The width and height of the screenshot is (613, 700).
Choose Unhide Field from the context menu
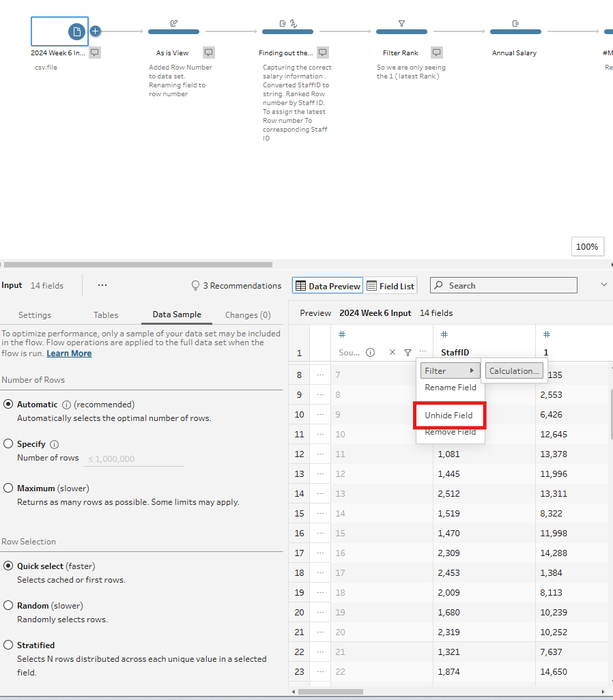tap(449, 415)
